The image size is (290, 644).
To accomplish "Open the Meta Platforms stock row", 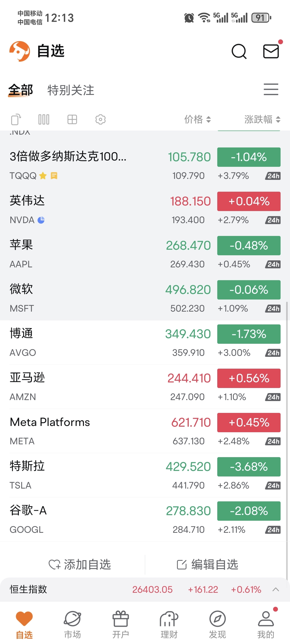I will tap(75, 431).
